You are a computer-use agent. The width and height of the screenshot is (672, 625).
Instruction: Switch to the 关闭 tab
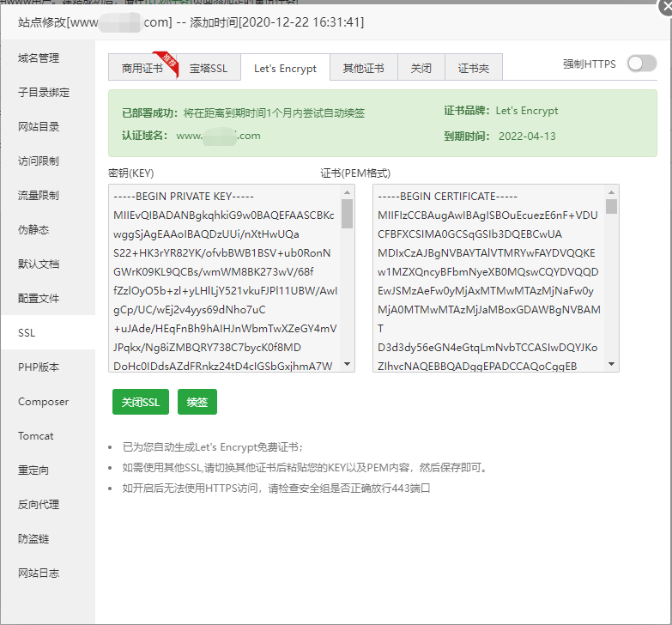421,68
